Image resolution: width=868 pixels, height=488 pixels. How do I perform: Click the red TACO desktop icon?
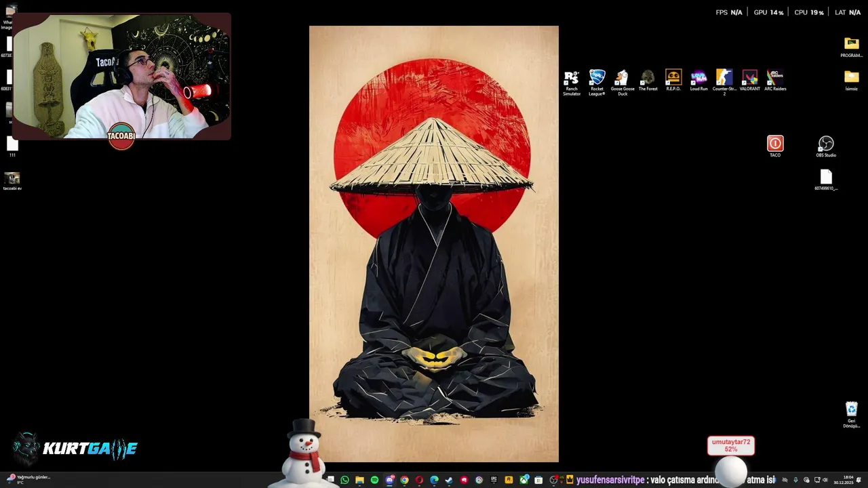[775, 146]
